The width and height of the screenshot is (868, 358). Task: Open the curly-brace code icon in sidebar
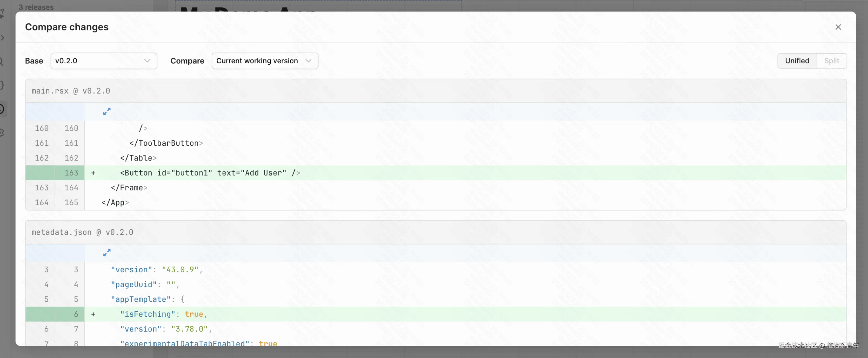[2, 85]
